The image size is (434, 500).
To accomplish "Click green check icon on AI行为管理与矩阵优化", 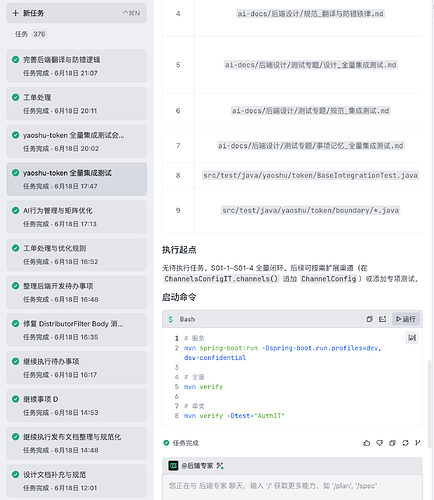I will coord(15,210).
